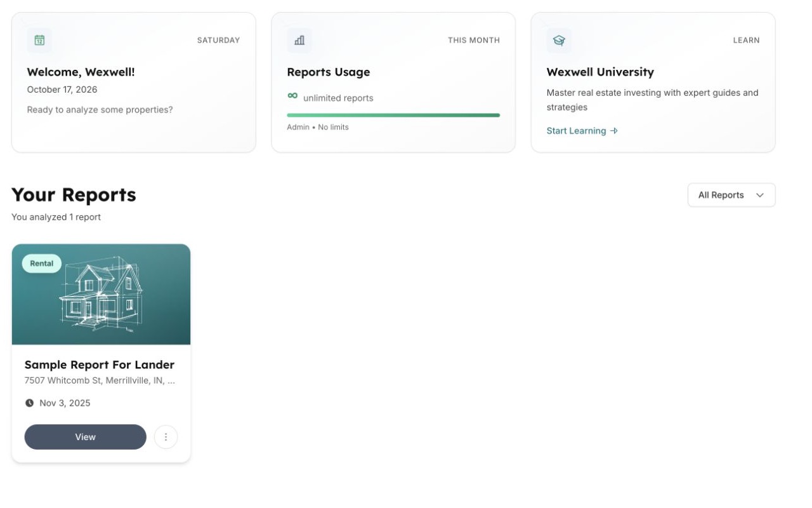
Task: Click the clock icon next to Nov 3, 2025
Action: click(x=29, y=403)
